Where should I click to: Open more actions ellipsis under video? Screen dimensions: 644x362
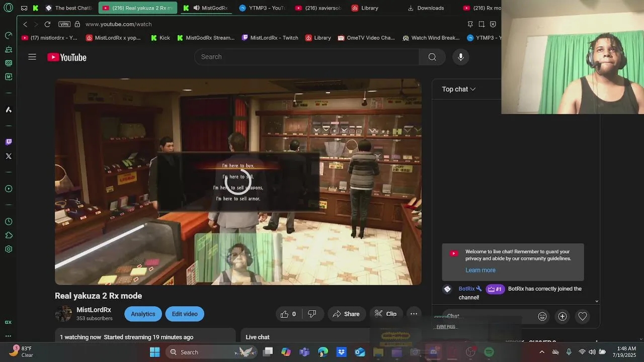[x=414, y=314]
